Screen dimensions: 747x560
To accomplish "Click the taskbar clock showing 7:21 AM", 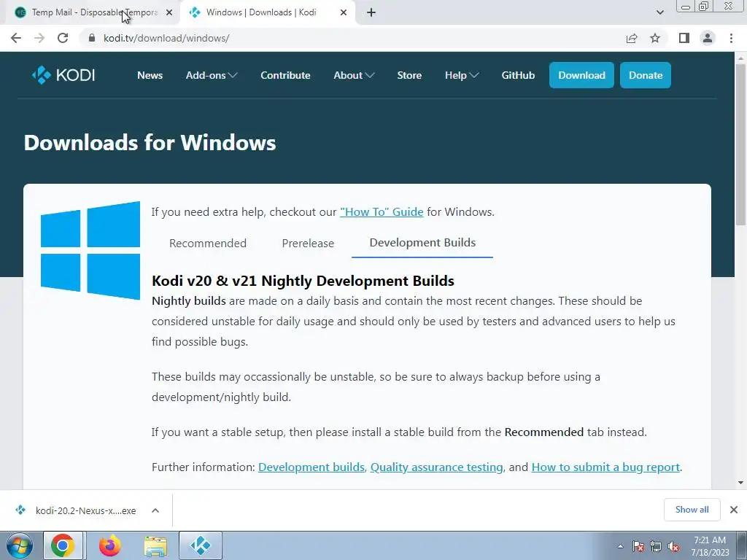I will (710, 546).
